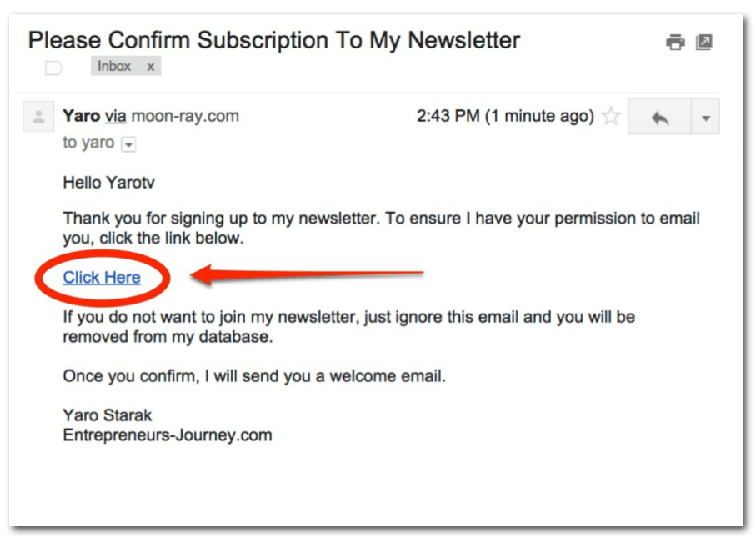
Task: Reply to the email with arrow button
Action: pos(659,118)
